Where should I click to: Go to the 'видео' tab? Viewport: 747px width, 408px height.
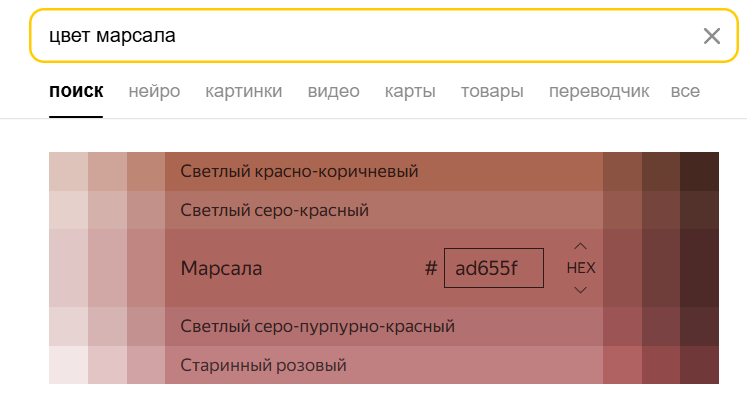333,92
